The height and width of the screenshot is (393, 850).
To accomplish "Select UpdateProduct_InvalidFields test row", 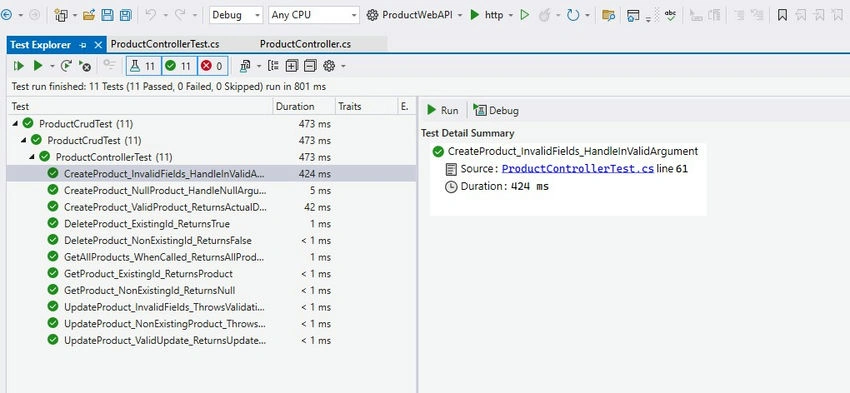I will [x=212, y=307].
